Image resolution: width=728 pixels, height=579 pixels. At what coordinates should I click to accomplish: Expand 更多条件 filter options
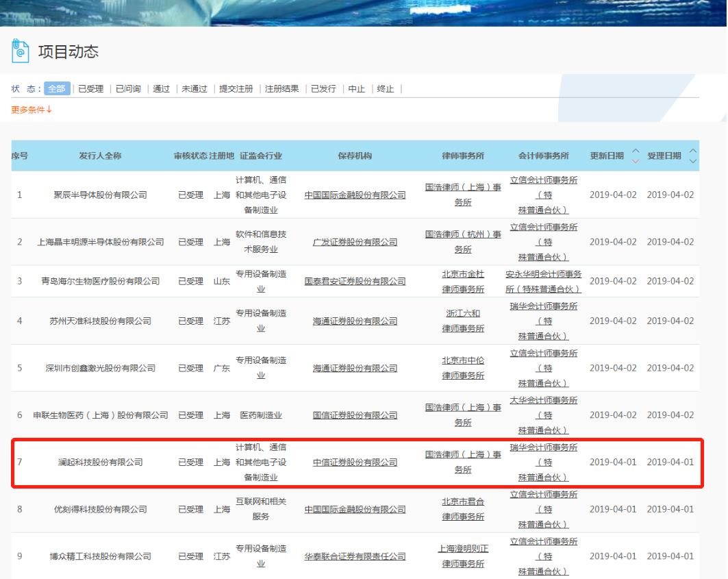coord(32,110)
